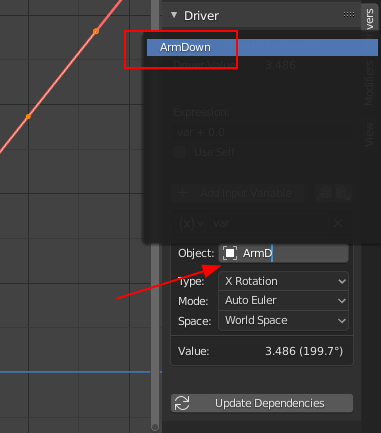Screen dimensions: 381x433
Task: Click the object type icon in Object field
Action: click(230, 253)
